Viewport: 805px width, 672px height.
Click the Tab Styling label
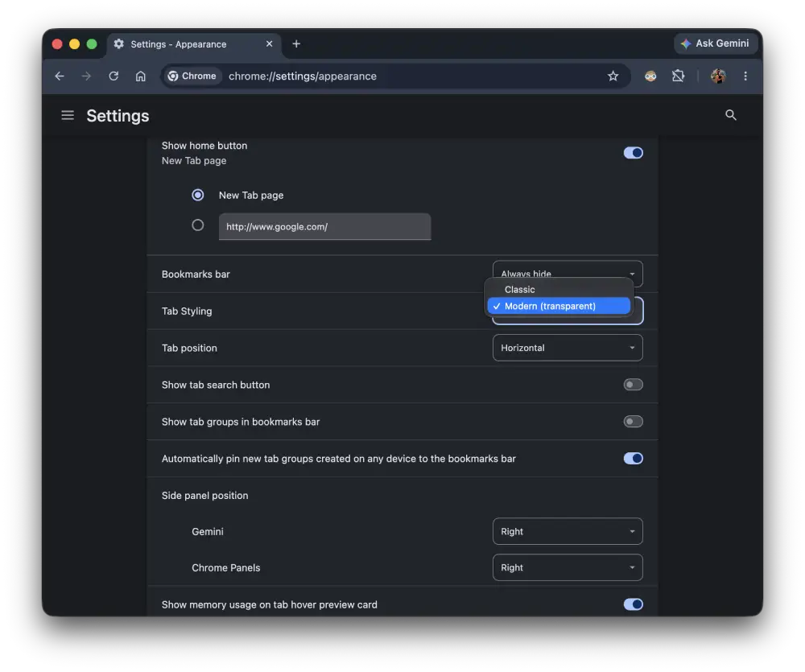(187, 311)
